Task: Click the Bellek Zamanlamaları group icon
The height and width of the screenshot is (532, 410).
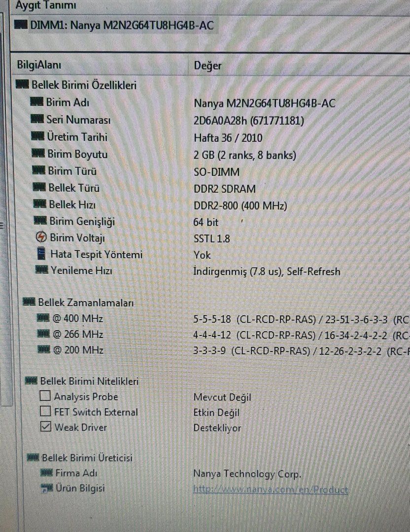Action: pyautogui.click(x=29, y=301)
